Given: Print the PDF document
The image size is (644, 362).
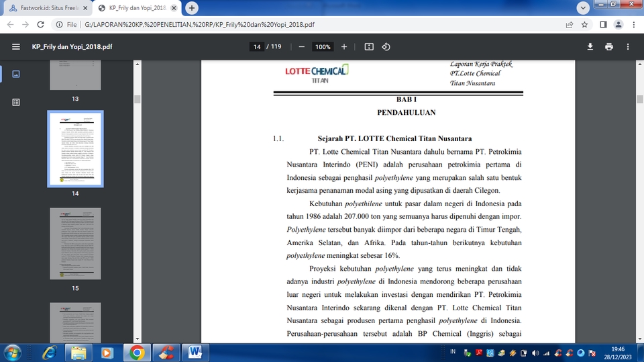Looking at the screenshot, I should click(609, 47).
